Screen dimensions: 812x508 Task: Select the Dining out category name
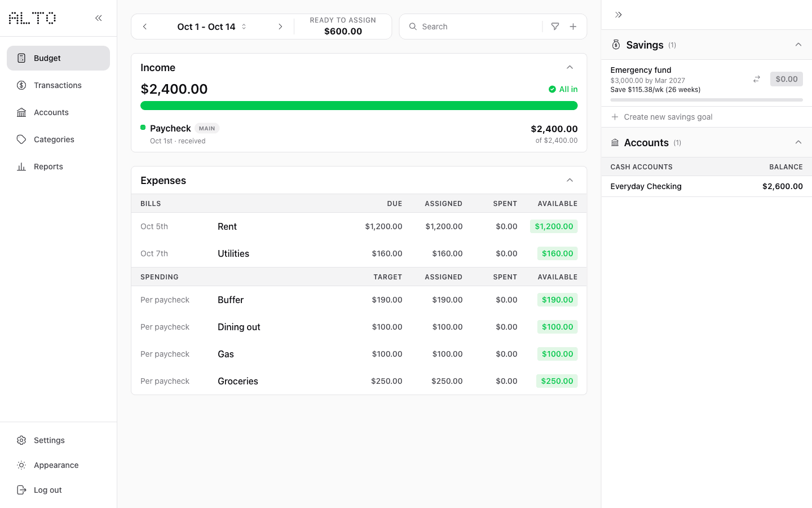click(239, 327)
